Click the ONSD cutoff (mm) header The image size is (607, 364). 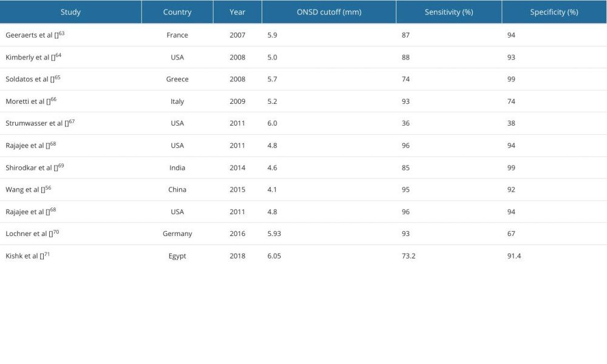[329, 12]
